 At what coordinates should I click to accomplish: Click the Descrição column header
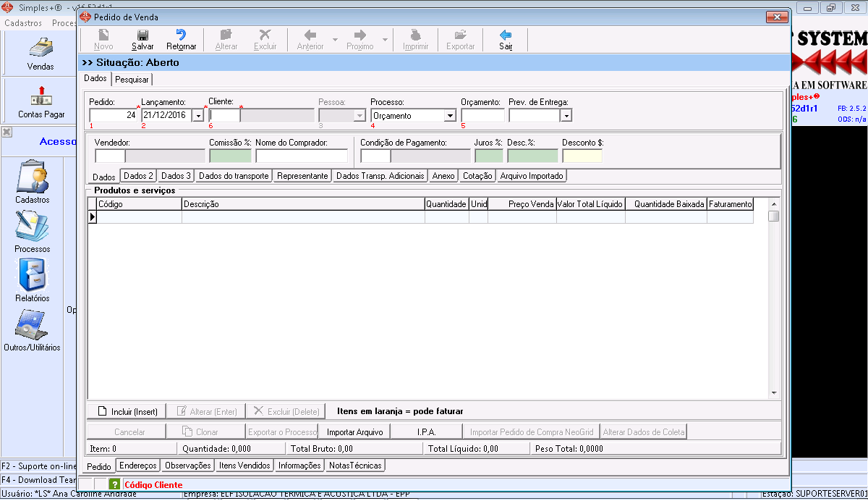[303, 204]
